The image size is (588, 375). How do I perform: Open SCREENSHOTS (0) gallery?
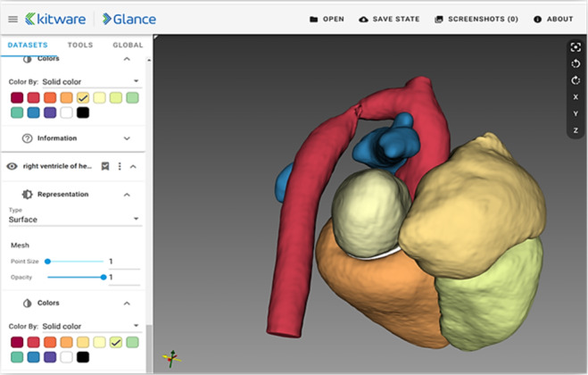[476, 19]
